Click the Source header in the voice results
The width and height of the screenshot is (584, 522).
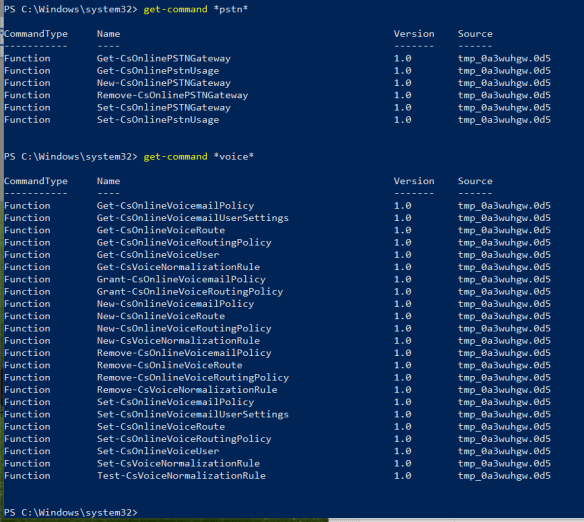point(475,181)
